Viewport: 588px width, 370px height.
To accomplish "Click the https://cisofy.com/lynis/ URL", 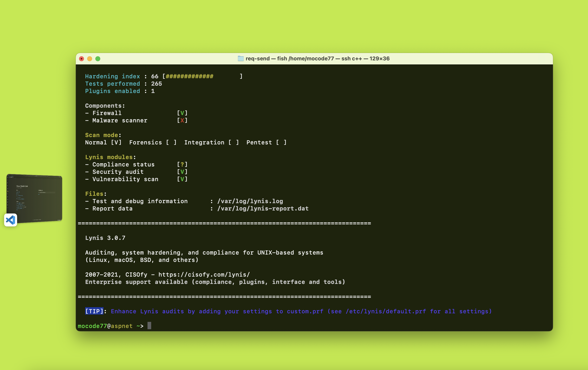I will click(x=204, y=275).
